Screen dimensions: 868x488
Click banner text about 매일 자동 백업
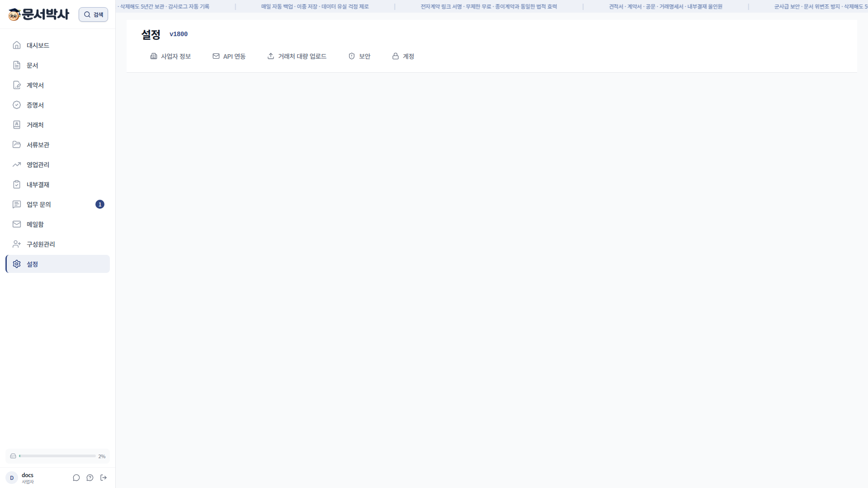(x=315, y=6)
